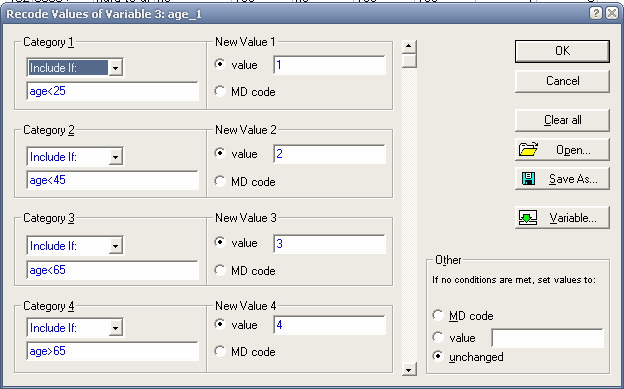Screen dimensions: 624x389
Task: Click the scrollbar down arrow
Action: point(409,369)
